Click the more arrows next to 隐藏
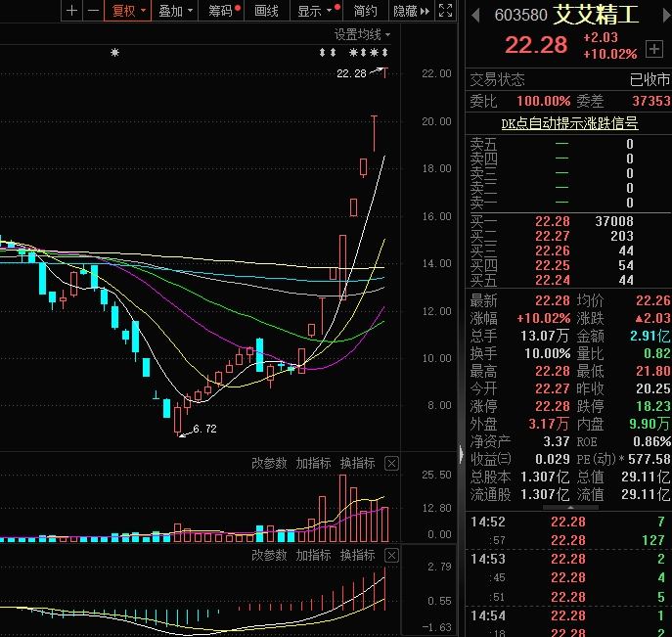 (426, 11)
